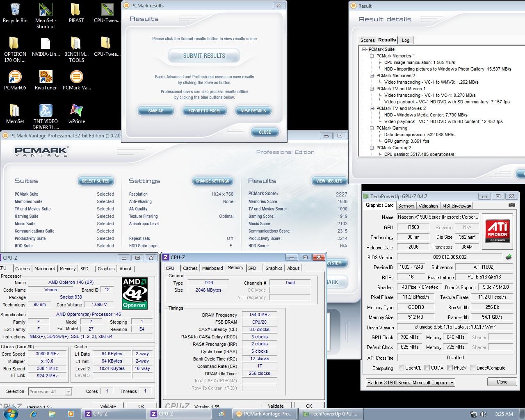Open the Radeon X1900 Series GPU selection dropdown
The image size is (525, 420).
click(410, 382)
